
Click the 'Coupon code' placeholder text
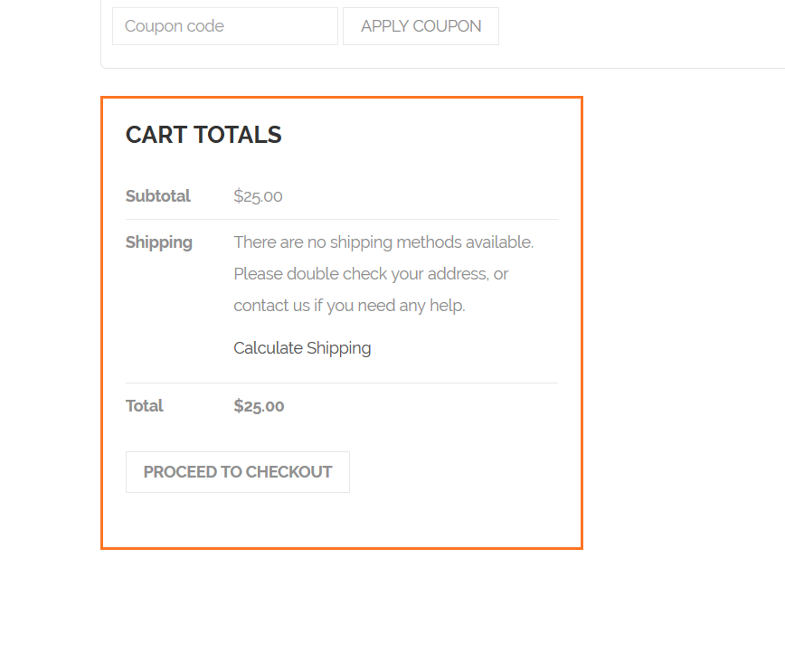tap(175, 26)
